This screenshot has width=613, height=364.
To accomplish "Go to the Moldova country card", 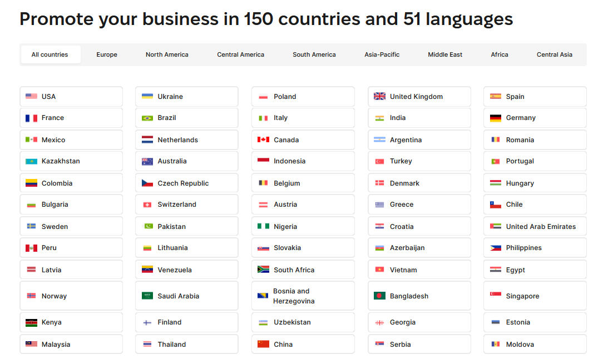I will click(535, 344).
